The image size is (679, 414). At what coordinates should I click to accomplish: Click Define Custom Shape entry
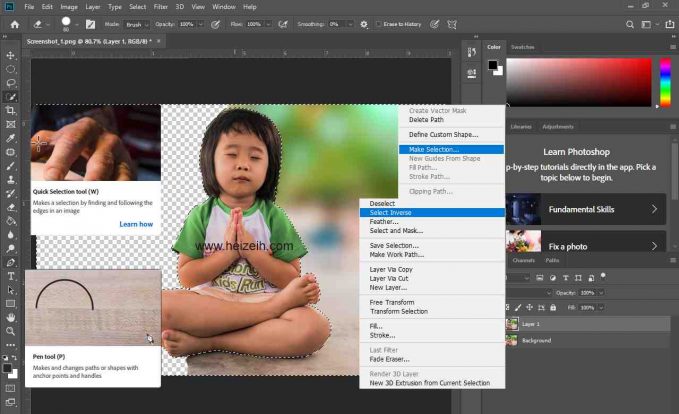443,135
